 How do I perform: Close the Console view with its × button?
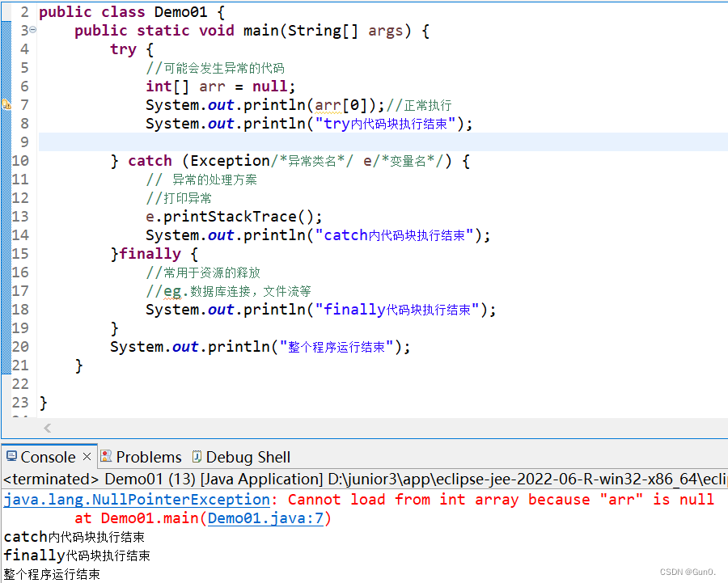click(87, 457)
